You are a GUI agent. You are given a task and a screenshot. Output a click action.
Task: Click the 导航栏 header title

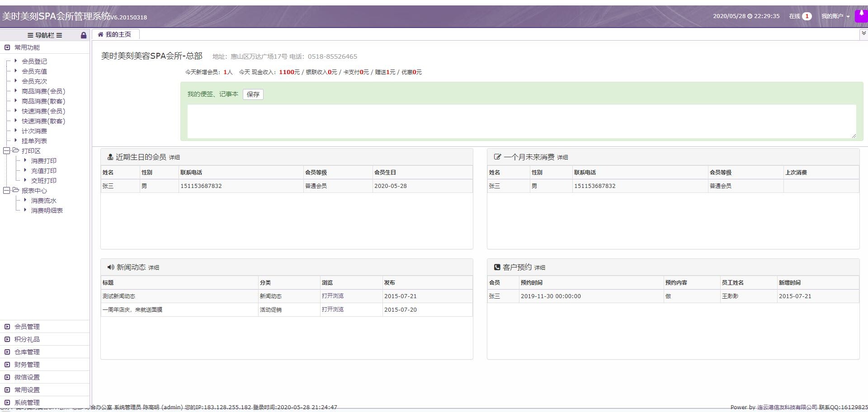click(45, 35)
